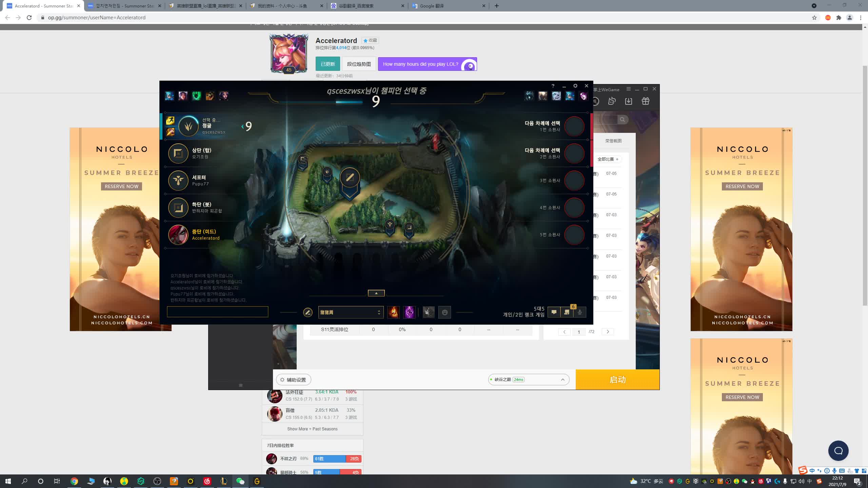Viewport: 868px width, 488px height.
Task: Open 辅助设置 assist settings
Action: coord(294,380)
